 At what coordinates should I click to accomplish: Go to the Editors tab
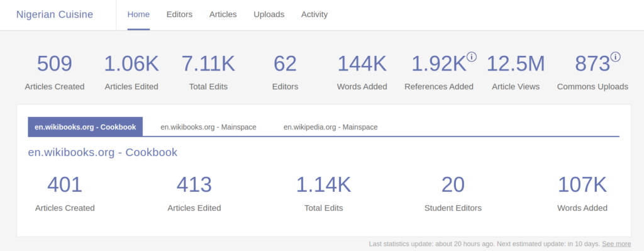(x=179, y=15)
